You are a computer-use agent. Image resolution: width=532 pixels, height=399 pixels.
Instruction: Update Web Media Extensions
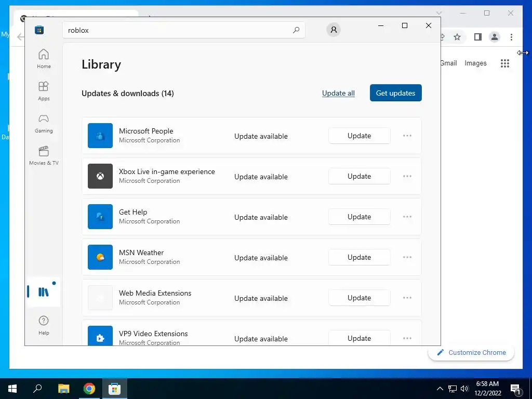pyautogui.click(x=360, y=298)
